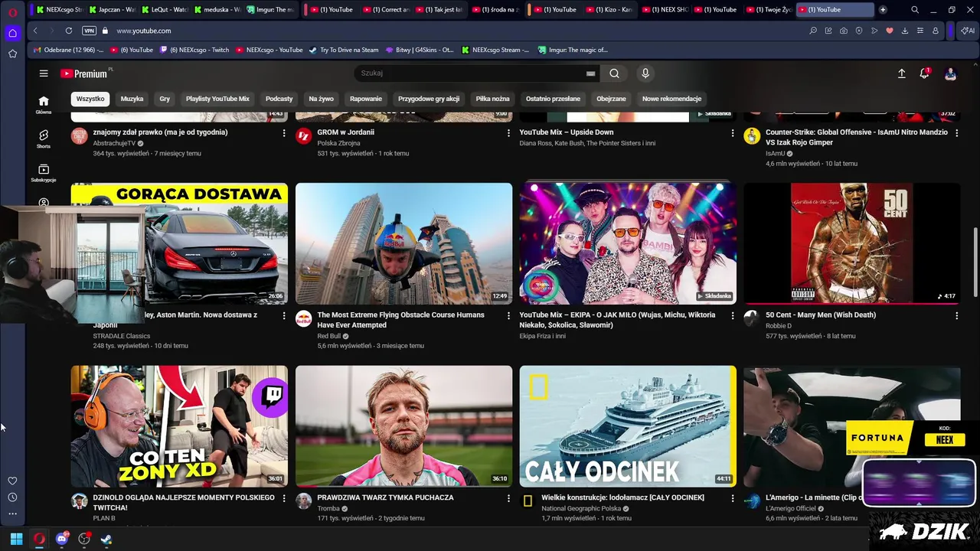
Task: Open 50 Cent album cover thumbnail
Action: 851,243
